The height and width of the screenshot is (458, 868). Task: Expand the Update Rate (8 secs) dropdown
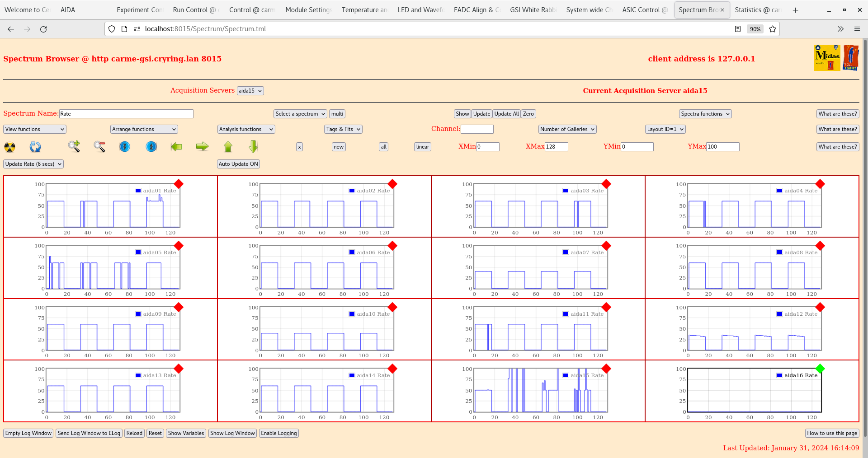coord(33,164)
